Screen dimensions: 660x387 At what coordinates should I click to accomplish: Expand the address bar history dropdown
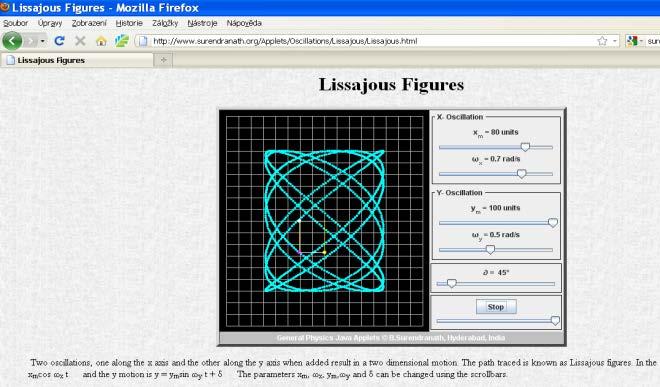point(615,41)
